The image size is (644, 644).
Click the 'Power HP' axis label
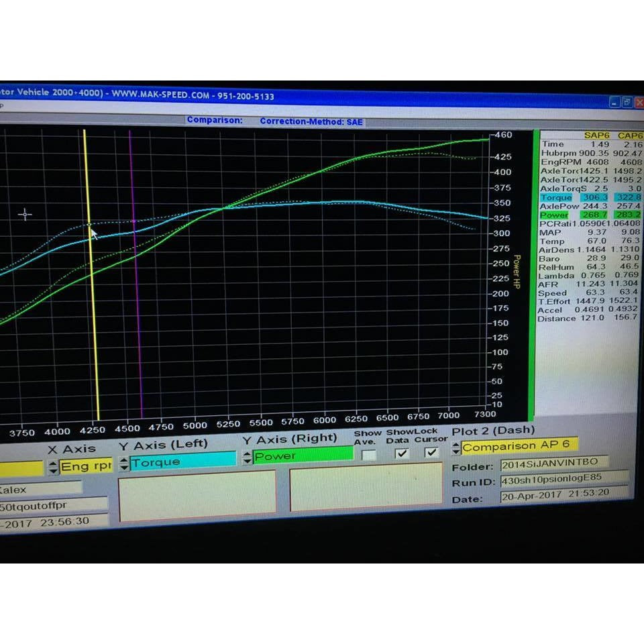point(517,272)
